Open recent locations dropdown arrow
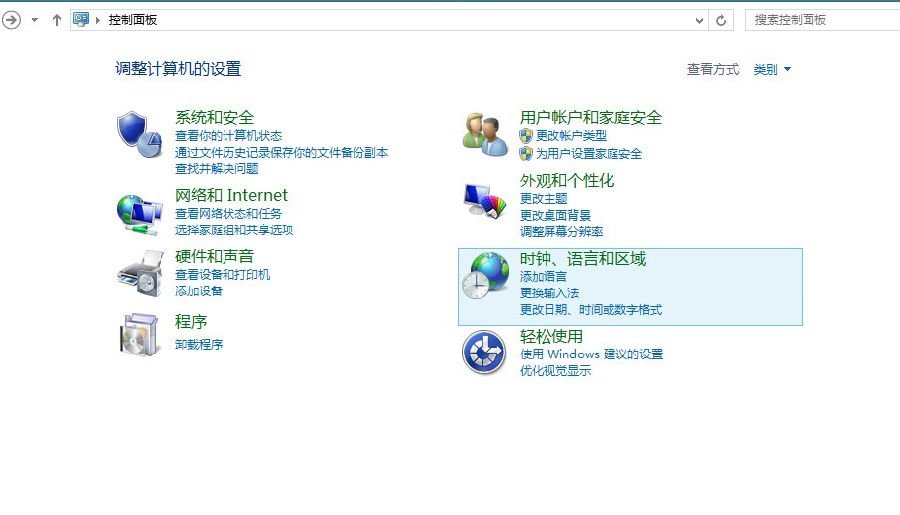The height and width of the screenshot is (515, 900). [35, 20]
